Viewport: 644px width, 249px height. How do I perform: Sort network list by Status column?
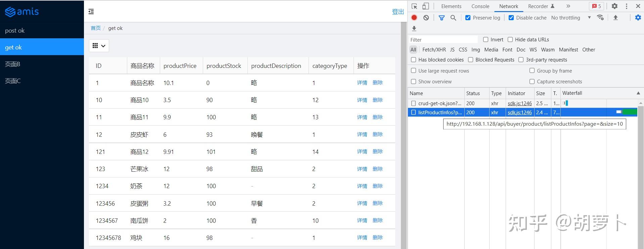[477, 93]
